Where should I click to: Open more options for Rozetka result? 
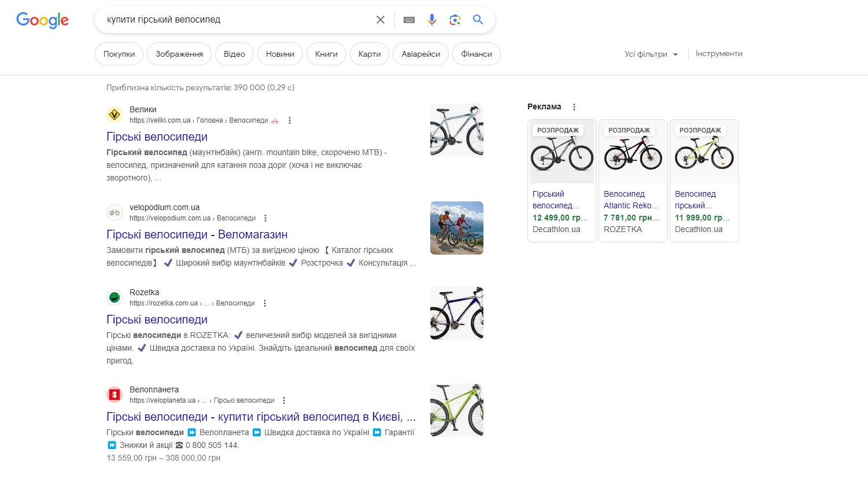pos(265,303)
